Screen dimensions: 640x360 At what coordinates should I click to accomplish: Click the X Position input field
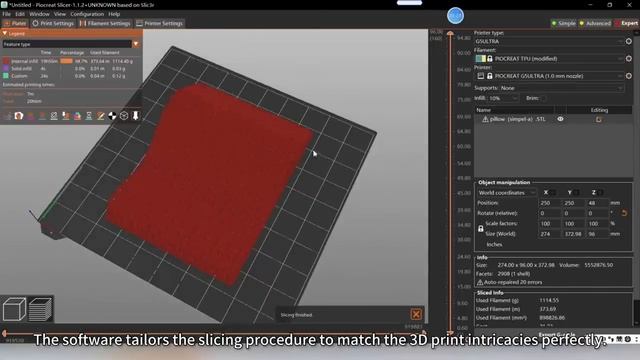coord(549,203)
